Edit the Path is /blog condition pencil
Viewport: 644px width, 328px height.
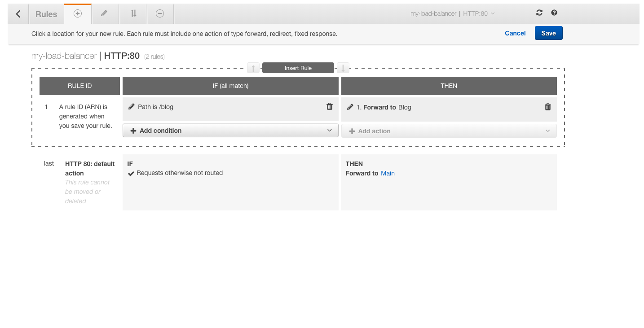tap(132, 107)
